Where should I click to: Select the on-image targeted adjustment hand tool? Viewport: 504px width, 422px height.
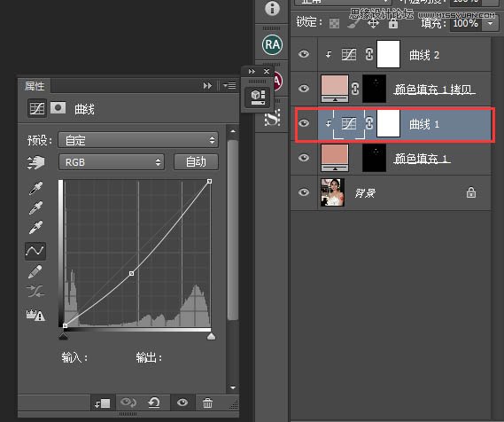35,162
